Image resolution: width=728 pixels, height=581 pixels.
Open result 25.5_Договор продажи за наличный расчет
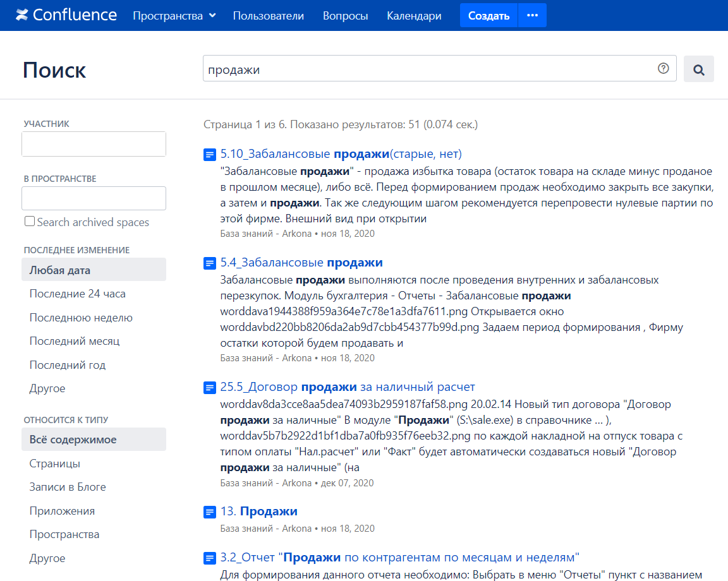(348, 386)
